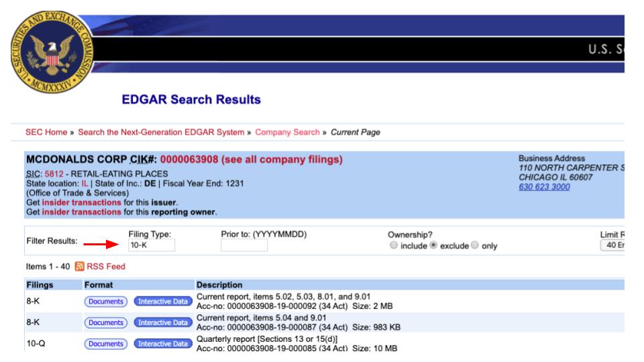Open SIC code 5812 link
This screenshot has width=644, height=362.
tap(54, 174)
